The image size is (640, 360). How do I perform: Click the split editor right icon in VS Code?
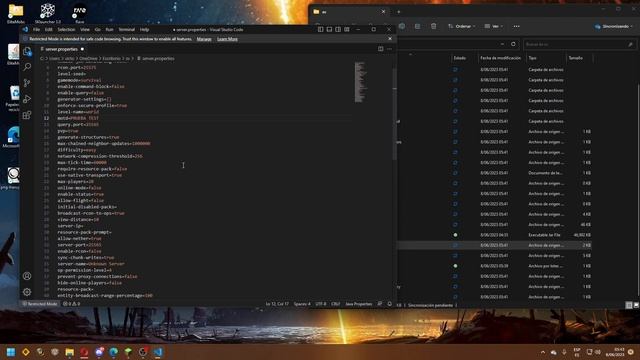point(380,49)
